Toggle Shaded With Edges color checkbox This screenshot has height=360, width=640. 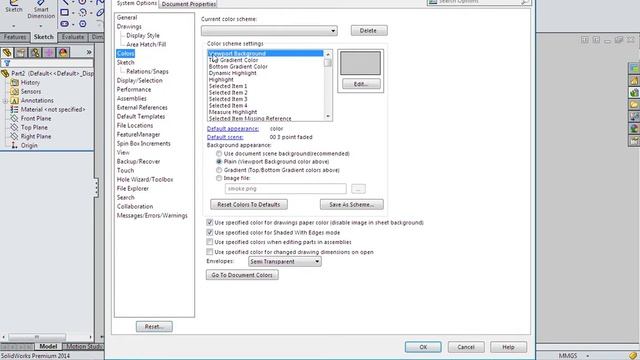(210, 232)
